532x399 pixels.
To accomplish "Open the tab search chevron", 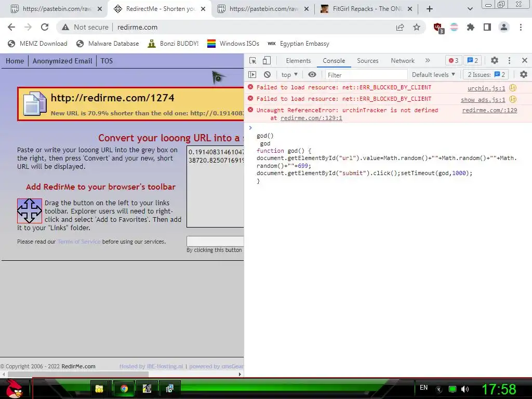I will pos(470,9).
